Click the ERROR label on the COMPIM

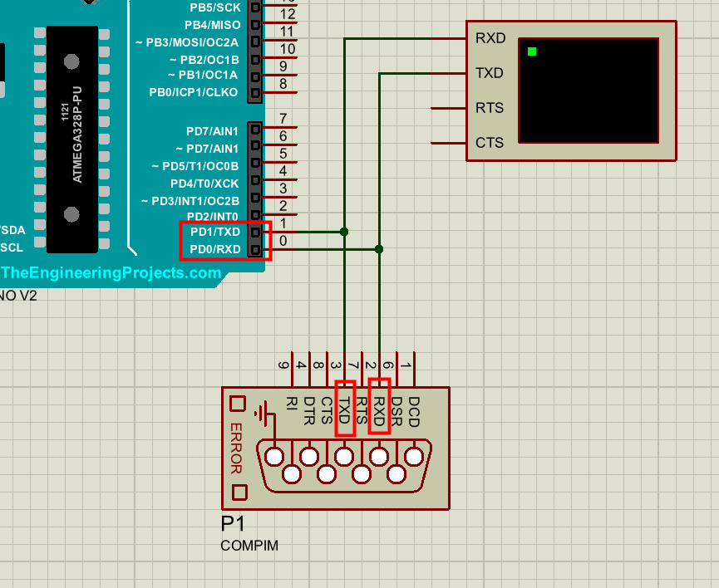pos(237,448)
